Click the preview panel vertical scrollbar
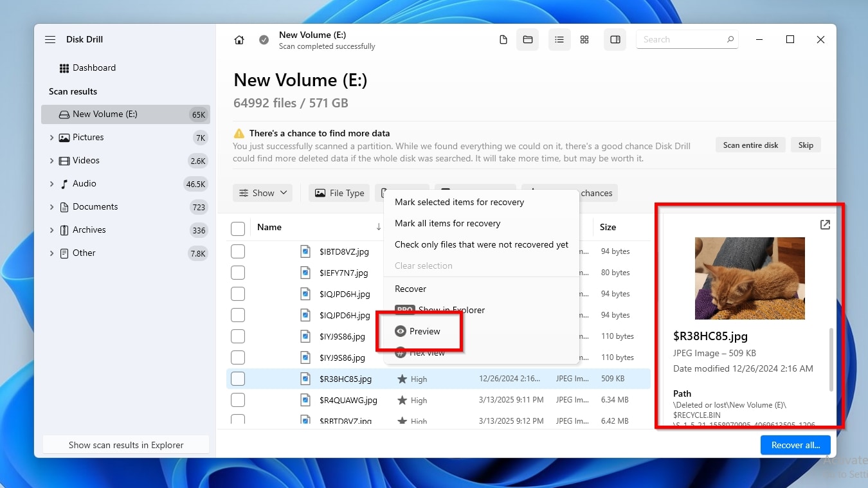This screenshot has height=488, width=868. 831,359
